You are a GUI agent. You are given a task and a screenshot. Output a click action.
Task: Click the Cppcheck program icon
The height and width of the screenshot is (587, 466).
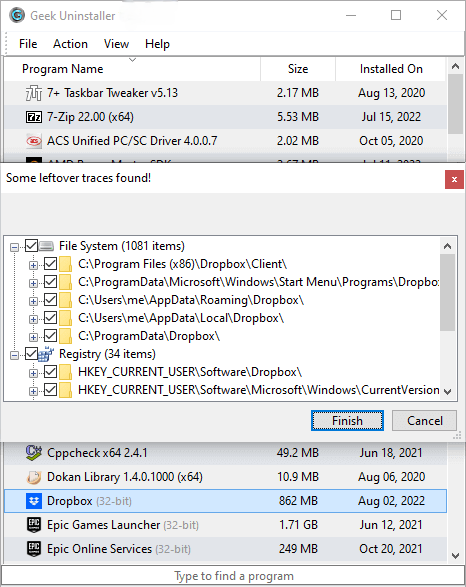(34, 453)
